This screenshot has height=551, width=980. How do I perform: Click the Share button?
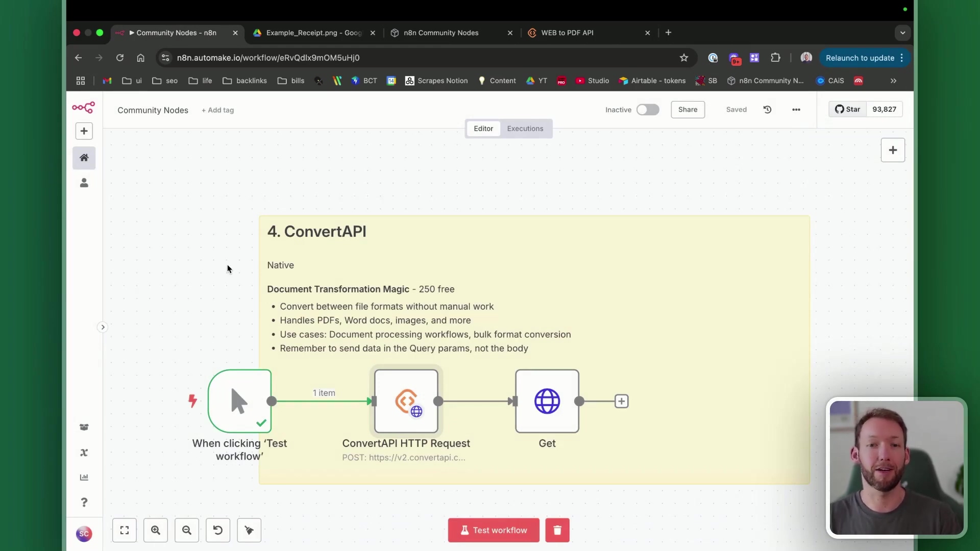688,110
